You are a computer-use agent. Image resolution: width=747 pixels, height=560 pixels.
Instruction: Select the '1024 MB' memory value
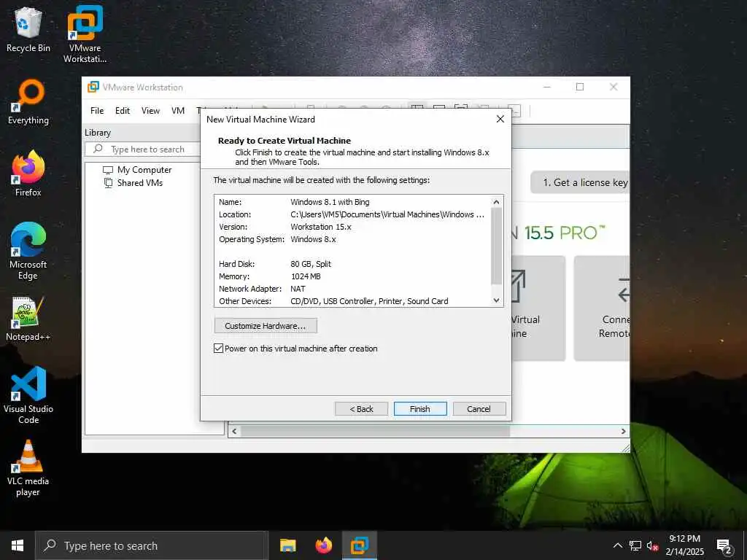306,276
